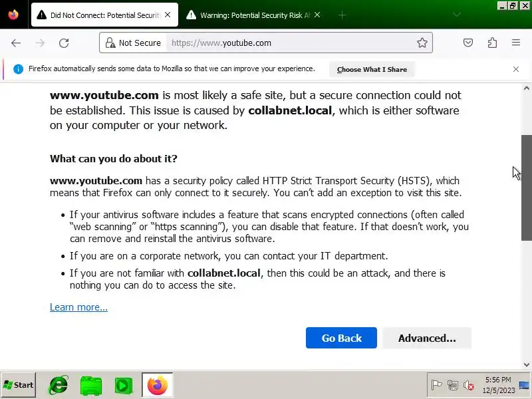Screen dimensions: 532x399
Task: Click the Firefox logo in the tab bar
Action: 13,15
